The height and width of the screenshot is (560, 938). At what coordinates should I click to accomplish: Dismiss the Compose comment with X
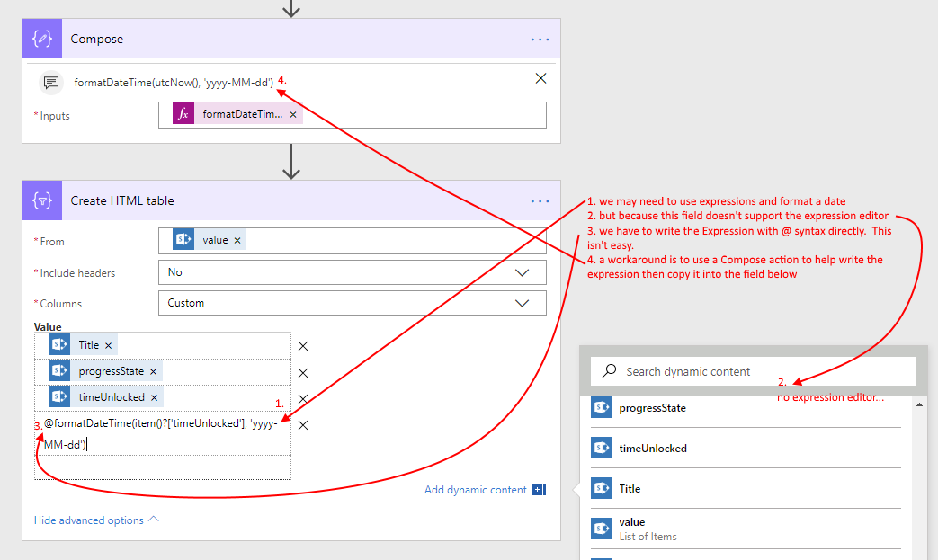click(x=540, y=78)
